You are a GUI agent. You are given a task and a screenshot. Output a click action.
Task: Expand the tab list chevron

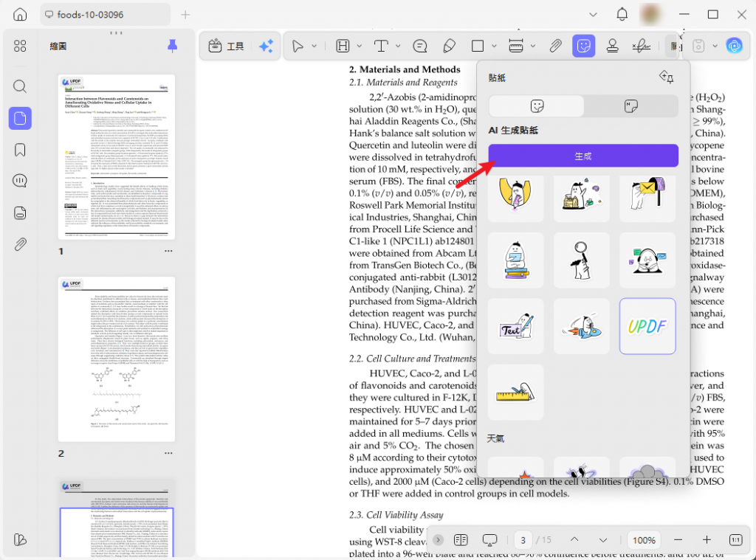tap(593, 15)
